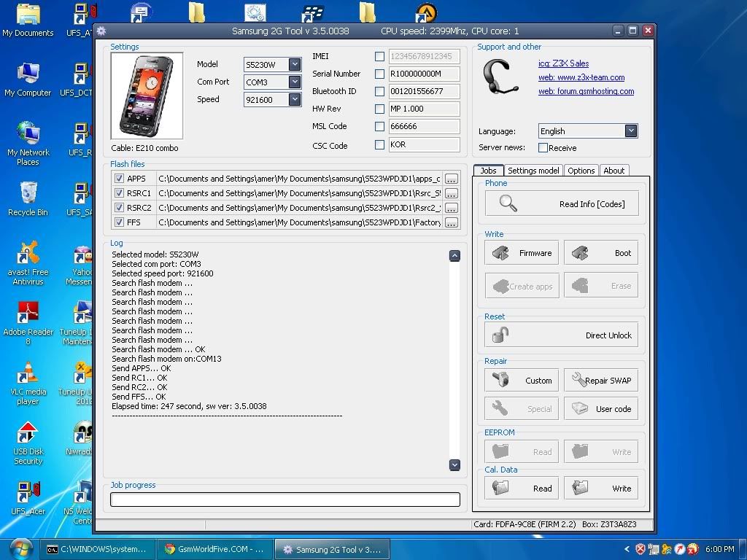The height and width of the screenshot is (560, 747).
Task: Click the Samsung 2G Tool title bar gear icon
Action: tap(101, 31)
